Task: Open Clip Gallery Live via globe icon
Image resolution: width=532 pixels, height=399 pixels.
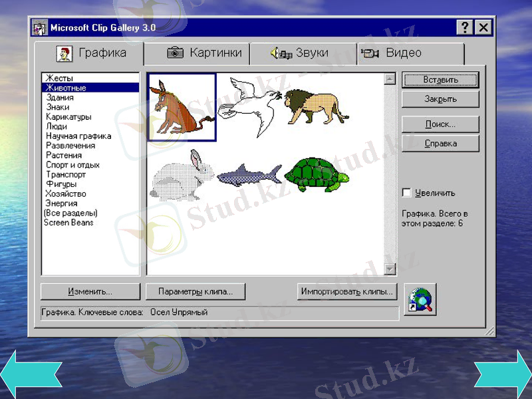Action: pos(422,299)
